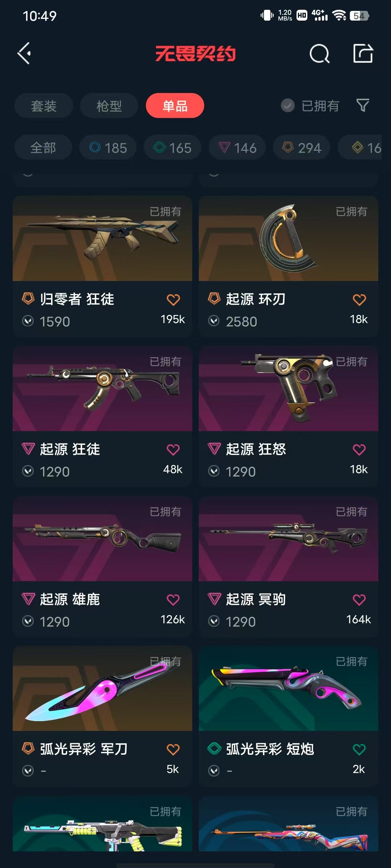Viewport: 391px width, 868px height.
Task: Select the 单品 tab
Action: coord(175,106)
